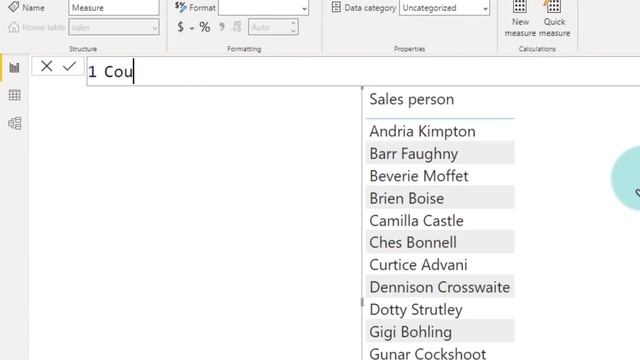Open the Format dropdown

pos(264,8)
